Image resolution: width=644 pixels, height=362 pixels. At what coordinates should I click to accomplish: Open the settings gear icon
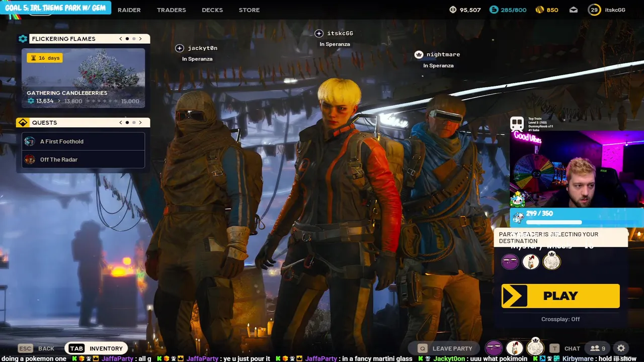(x=621, y=348)
